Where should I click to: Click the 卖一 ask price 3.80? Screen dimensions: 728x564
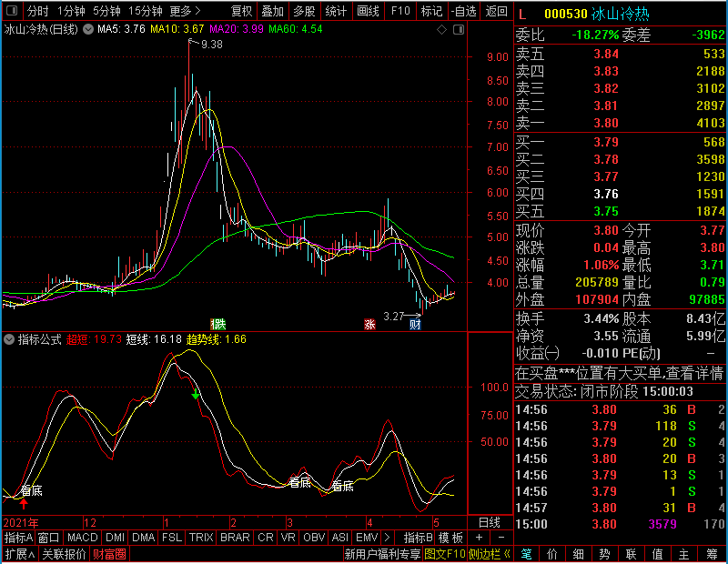[x=606, y=123]
